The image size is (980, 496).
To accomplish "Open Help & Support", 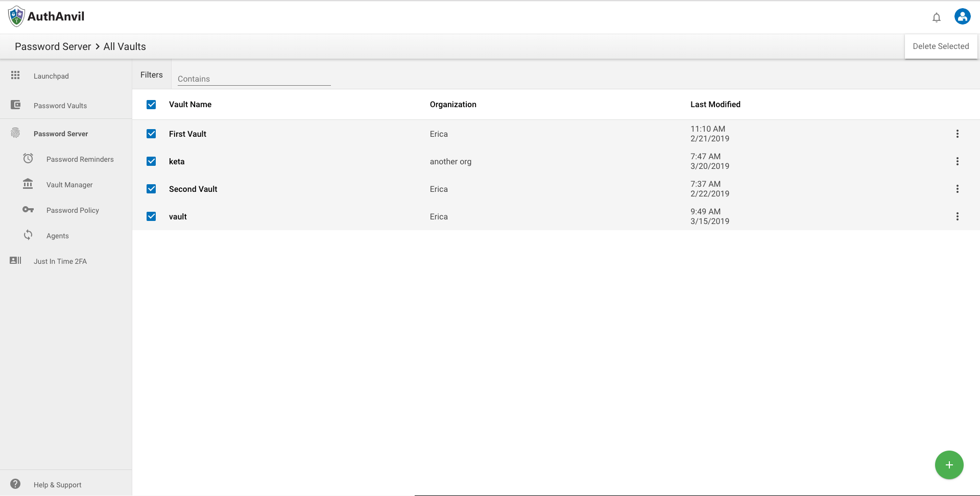I will click(58, 485).
